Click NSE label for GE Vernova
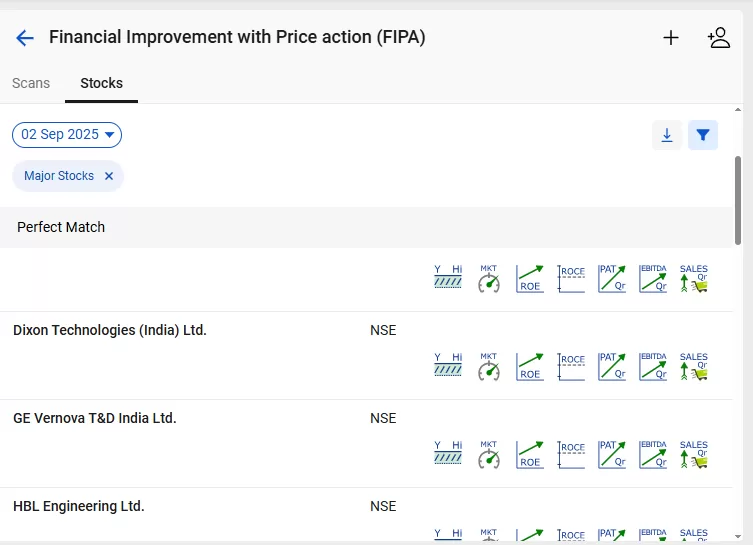The height and width of the screenshot is (545, 753). point(383,418)
